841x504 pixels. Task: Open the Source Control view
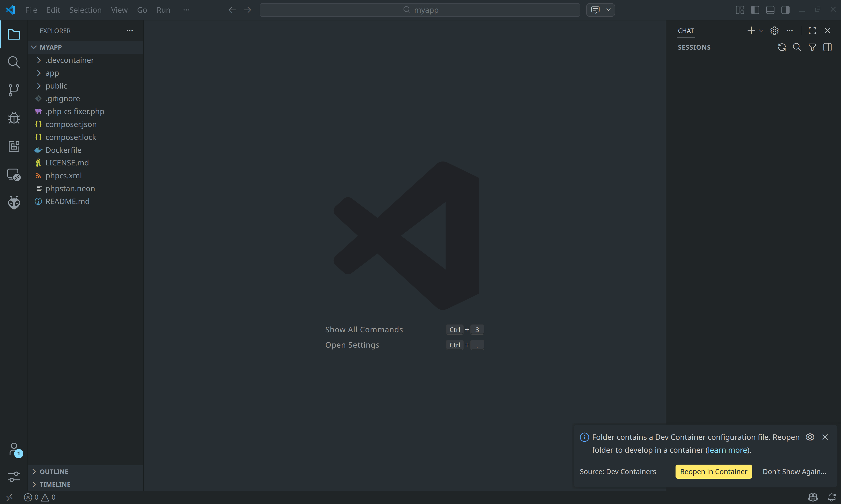tap(14, 90)
